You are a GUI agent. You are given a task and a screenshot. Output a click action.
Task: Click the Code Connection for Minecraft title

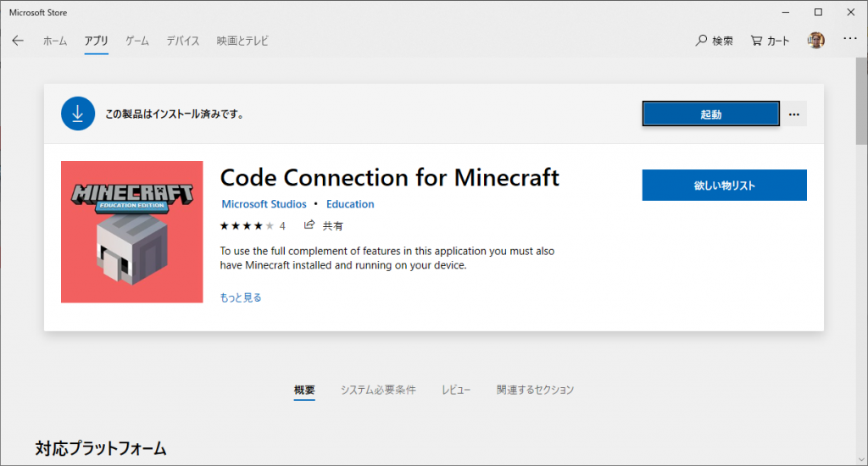390,178
